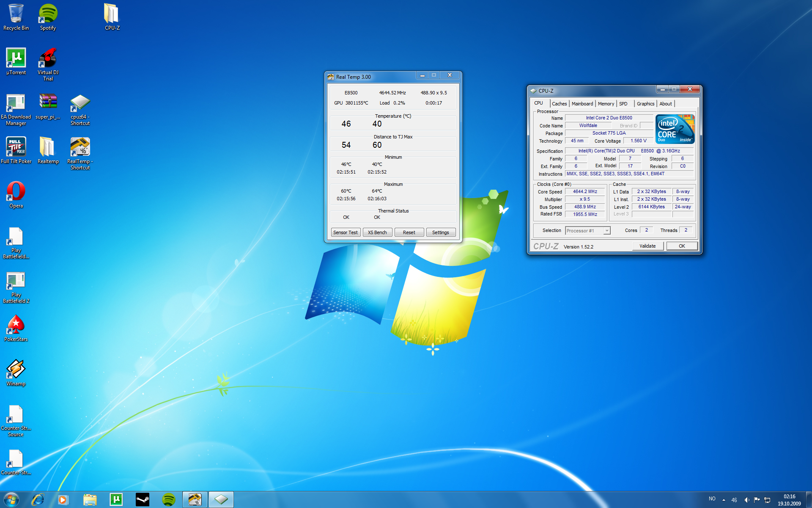Select the Full Tilt Poker icon
This screenshot has width=812, height=508.
coord(16,150)
